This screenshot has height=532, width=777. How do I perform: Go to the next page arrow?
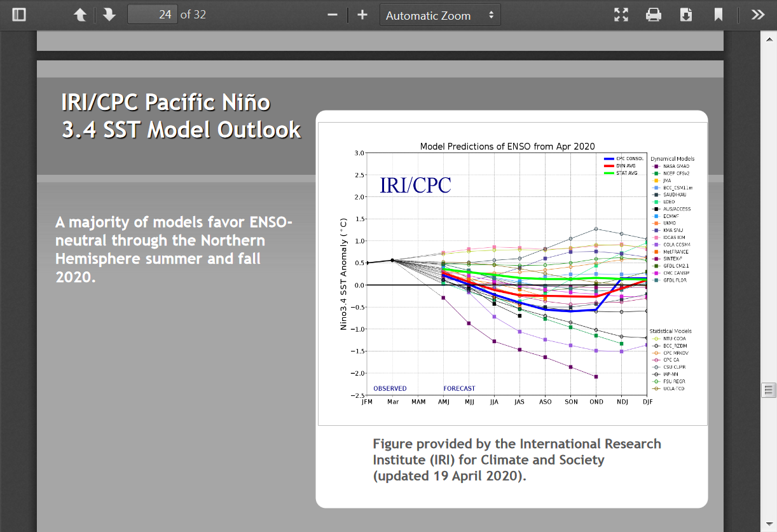point(109,15)
